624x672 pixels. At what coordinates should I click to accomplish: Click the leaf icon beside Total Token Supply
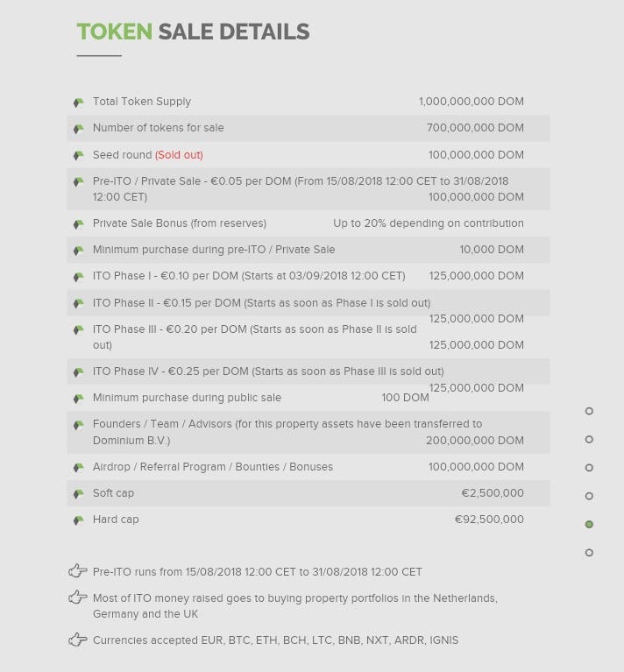tap(78, 103)
